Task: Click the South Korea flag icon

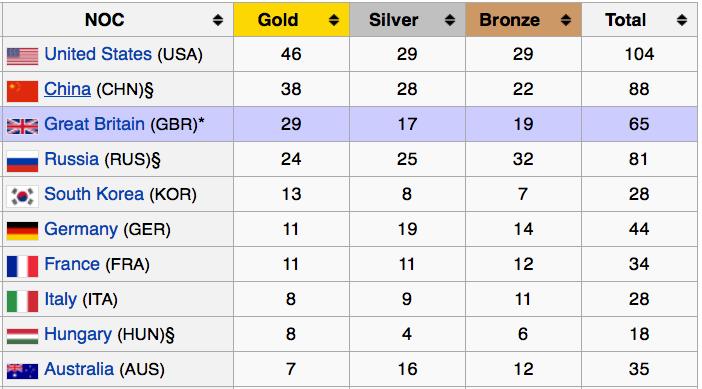Action: click(22, 196)
